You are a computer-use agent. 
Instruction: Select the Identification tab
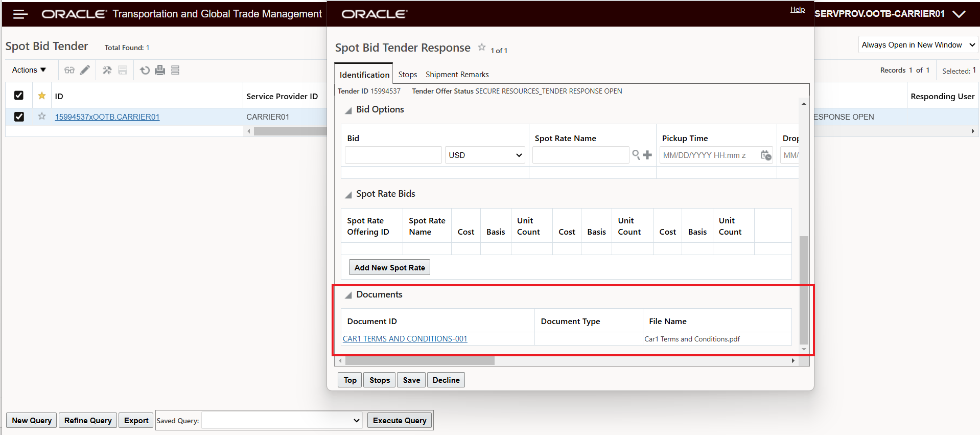[364, 75]
